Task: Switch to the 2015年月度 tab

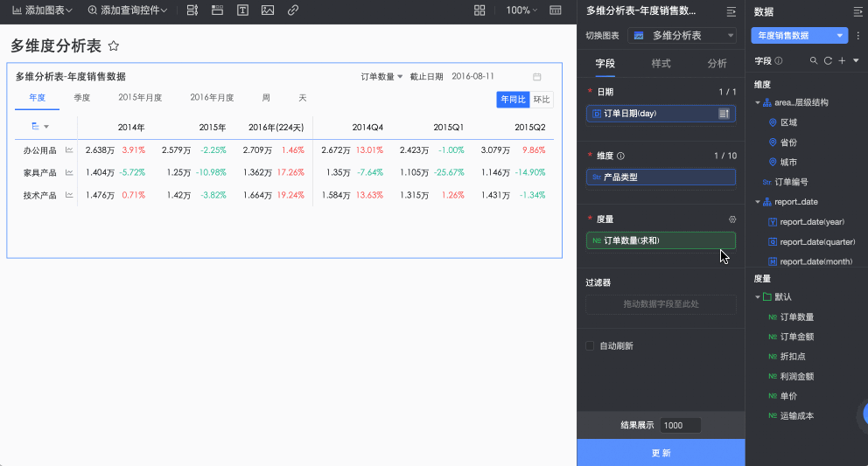Action: pos(140,98)
